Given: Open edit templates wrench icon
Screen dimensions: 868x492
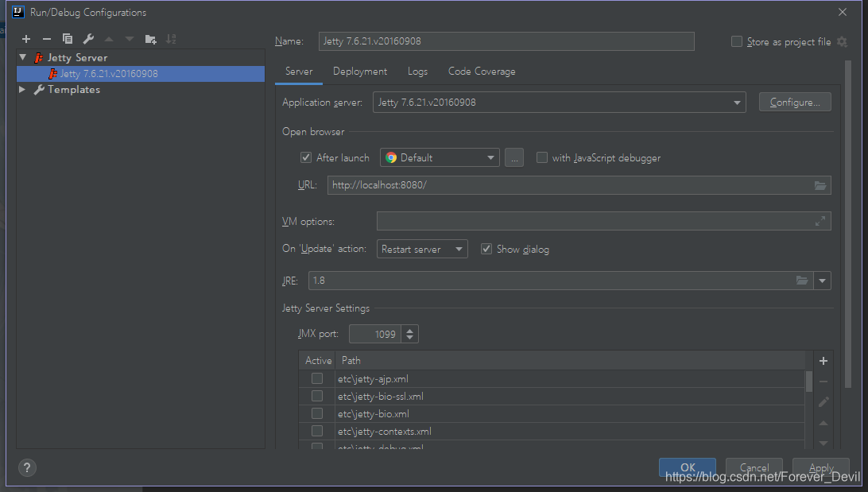Looking at the screenshot, I should (88, 39).
